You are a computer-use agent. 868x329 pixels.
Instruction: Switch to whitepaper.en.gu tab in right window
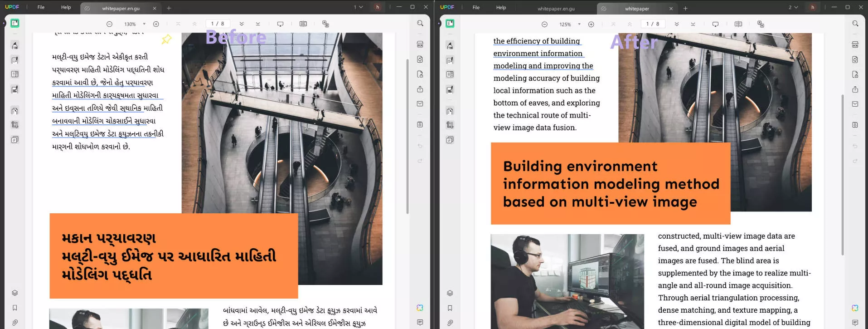[556, 9]
